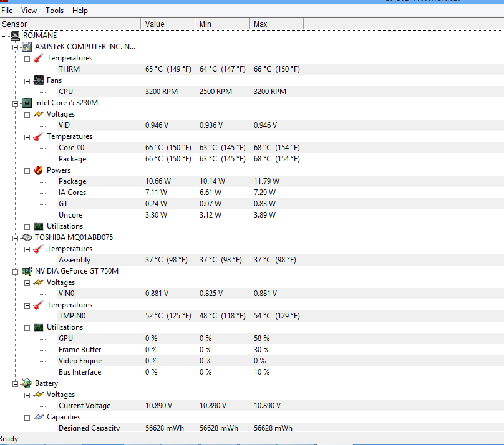Image resolution: width=504 pixels, height=445 pixels.
Task: Click the 11.79 W max Package power
Action: pos(266,181)
